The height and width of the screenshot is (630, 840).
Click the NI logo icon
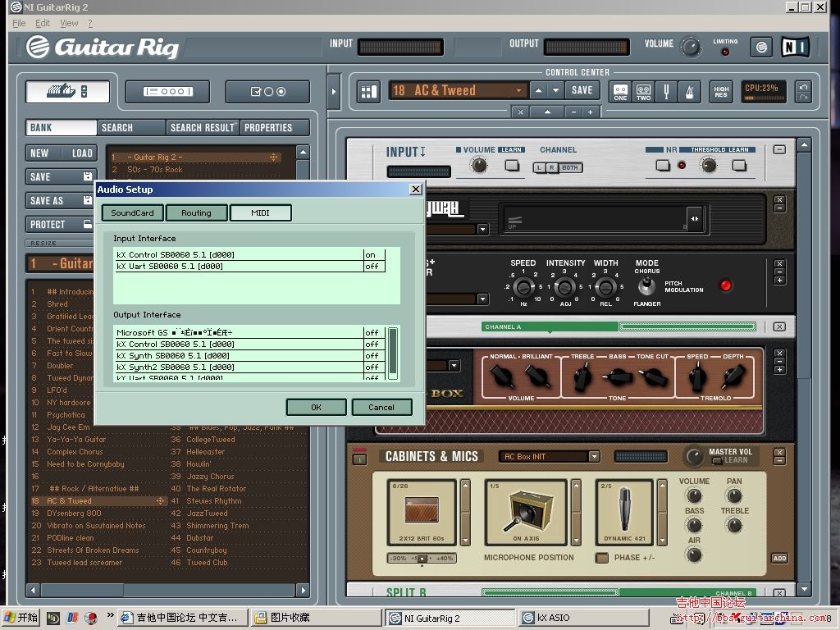point(795,47)
